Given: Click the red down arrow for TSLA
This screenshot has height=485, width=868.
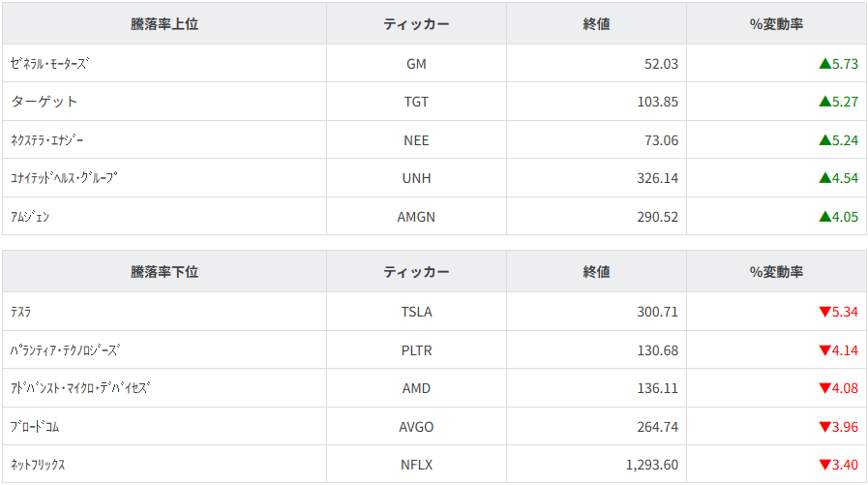Looking at the screenshot, I should click(824, 312).
